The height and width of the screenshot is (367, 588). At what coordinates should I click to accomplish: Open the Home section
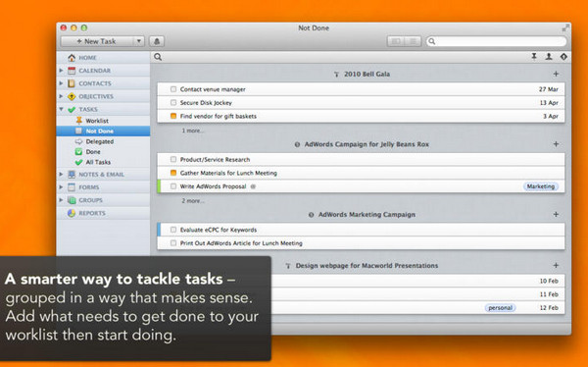tap(103, 58)
